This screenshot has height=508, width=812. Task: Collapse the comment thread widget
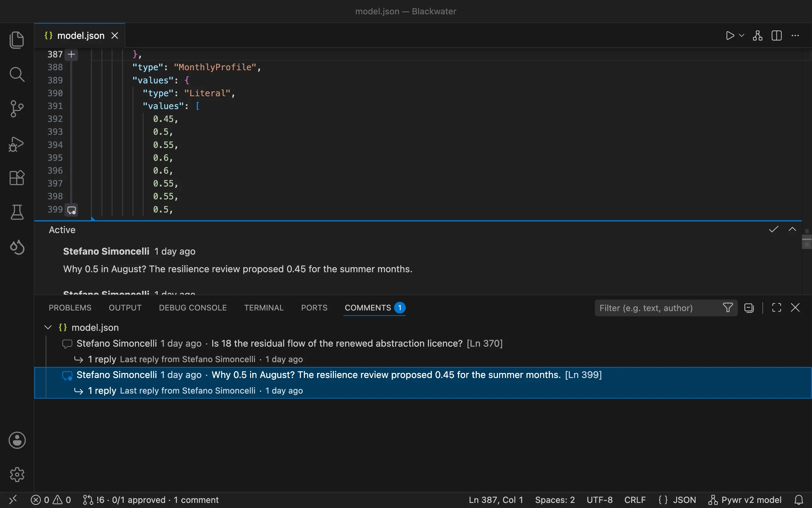point(792,229)
